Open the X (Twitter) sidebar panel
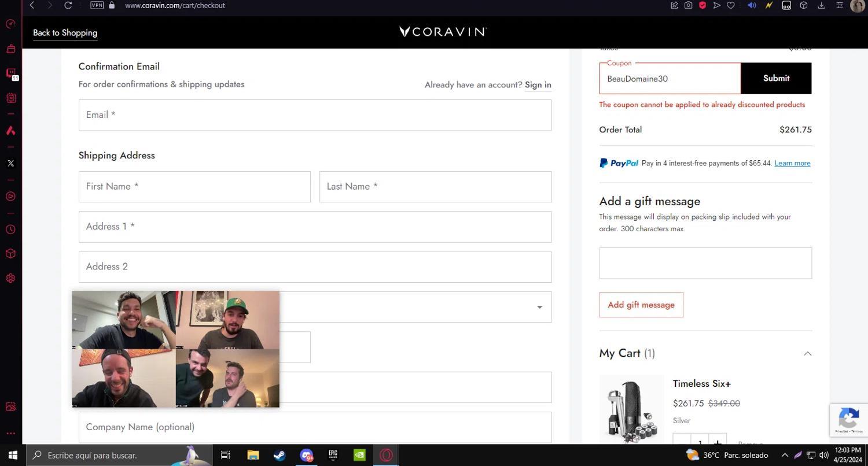Image resolution: width=868 pixels, height=466 pixels. [10, 164]
